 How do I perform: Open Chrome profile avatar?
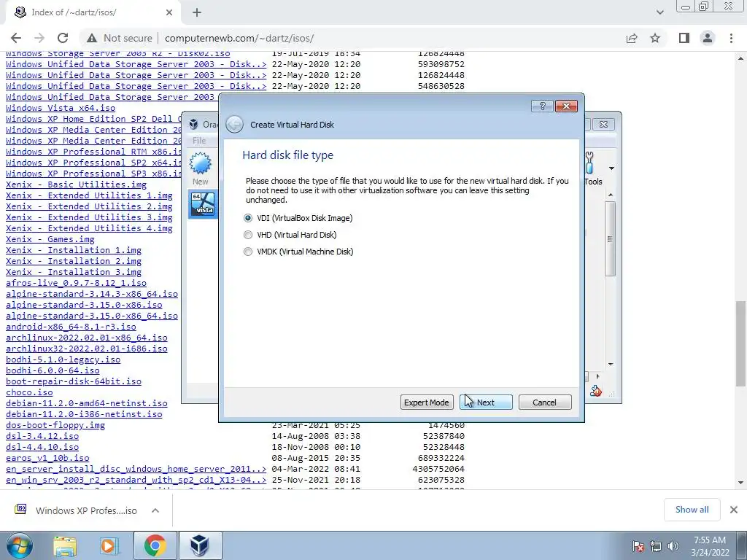click(x=708, y=38)
